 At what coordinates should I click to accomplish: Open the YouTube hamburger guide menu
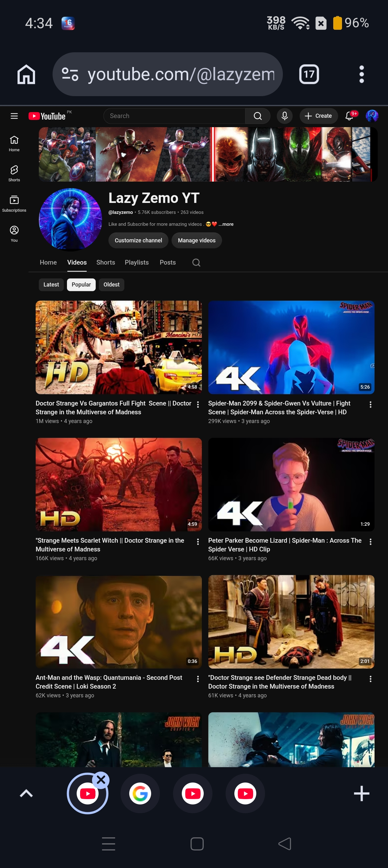14,116
